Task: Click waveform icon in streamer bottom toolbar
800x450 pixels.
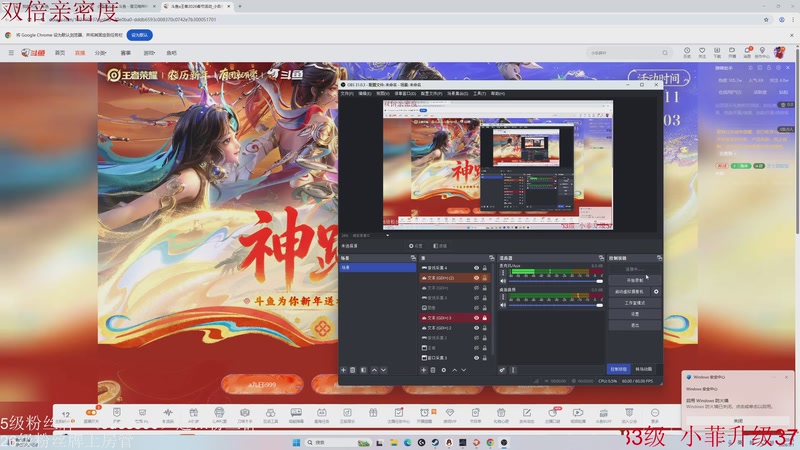Action: click(x=168, y=412)
